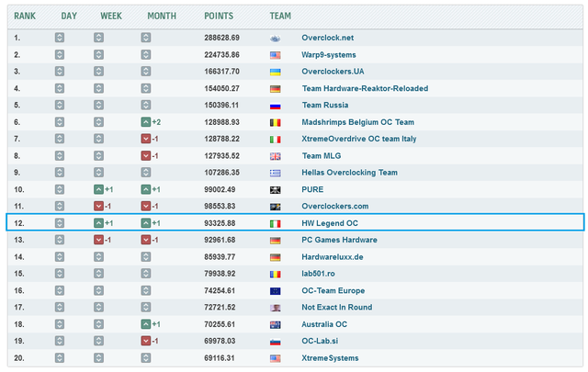Screen dimensions: 588x372
Task: Visit Australia OC team page
Action: coord(324,324)
